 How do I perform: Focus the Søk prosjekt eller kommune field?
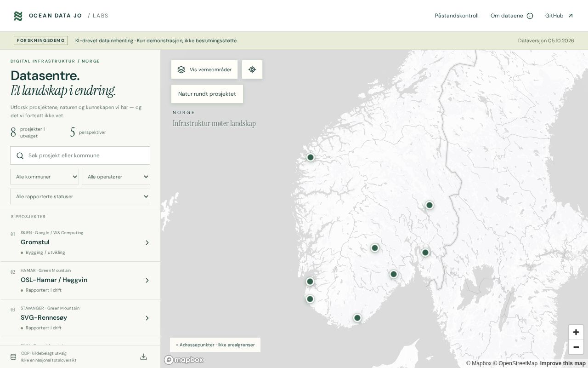80,155
